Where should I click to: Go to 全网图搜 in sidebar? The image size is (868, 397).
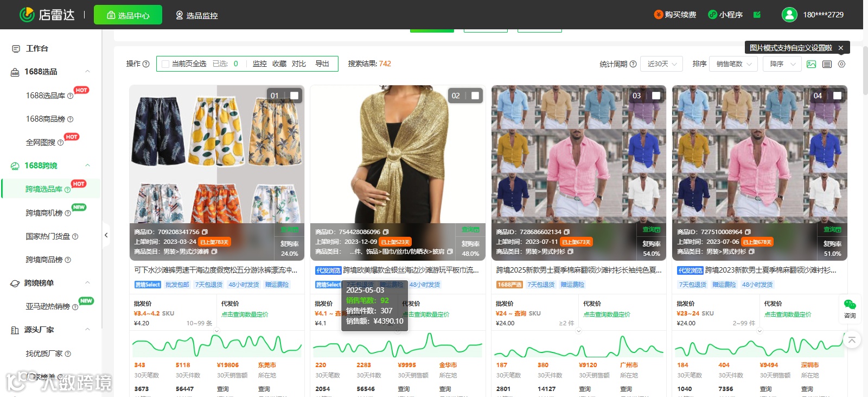(x=41, y=142)
